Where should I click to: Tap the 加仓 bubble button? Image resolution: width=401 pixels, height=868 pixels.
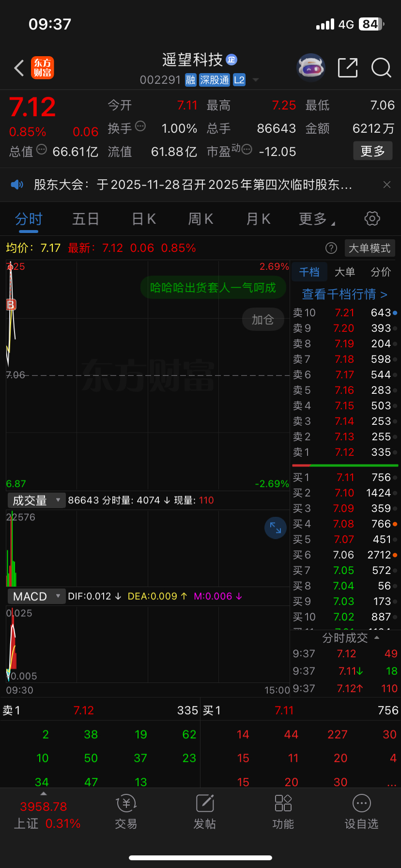point(263,320)
